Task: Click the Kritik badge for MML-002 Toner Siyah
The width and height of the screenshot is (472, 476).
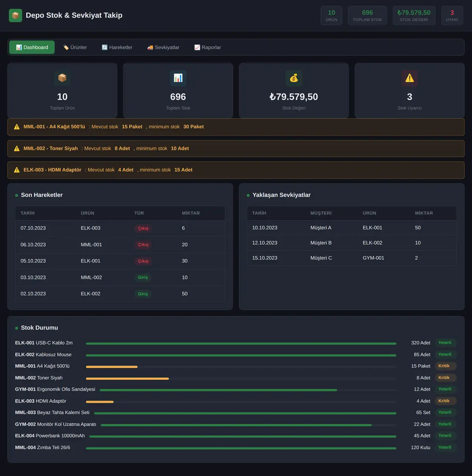Action: (446, 378)
